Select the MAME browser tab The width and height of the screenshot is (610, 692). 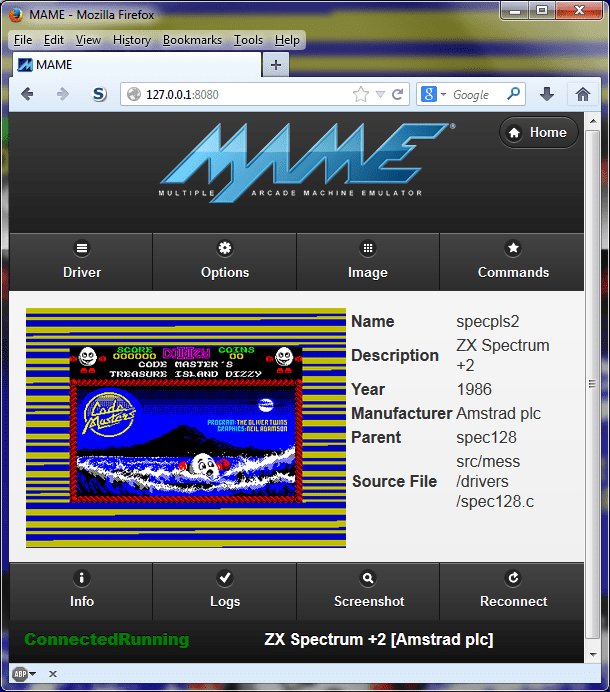(137, 65)
